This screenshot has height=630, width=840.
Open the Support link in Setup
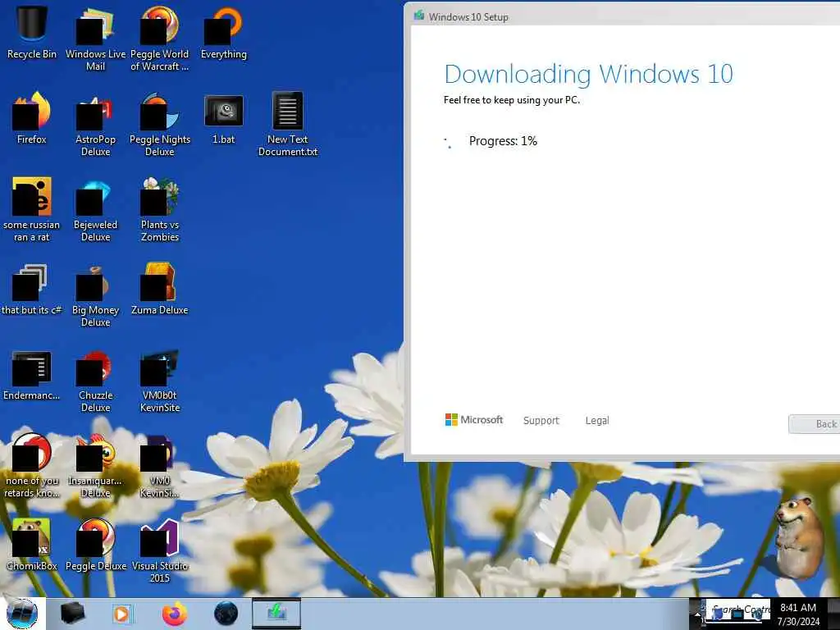pyautogui.click(x=541, y=421)
